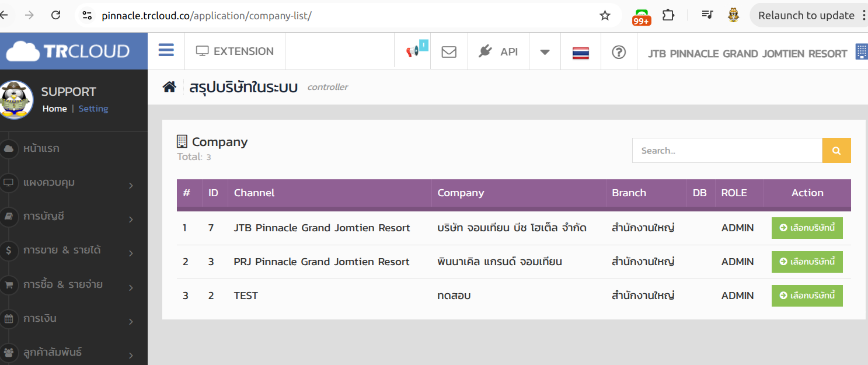Click company name ทดสอบ
The image size is (868, 365).
click(454, 296)
